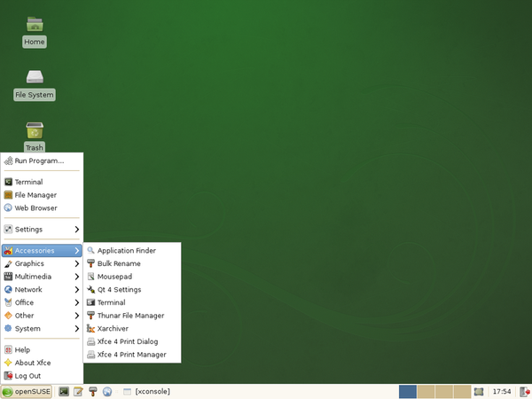
Task: Click the 'Network' category label
Action: pyautogui.click(x=28, y=289)
